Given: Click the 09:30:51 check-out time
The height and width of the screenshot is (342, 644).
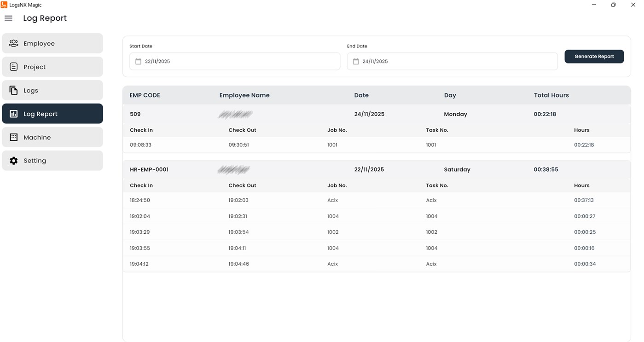Looking at the screenshot, I should tap(239, 145).
